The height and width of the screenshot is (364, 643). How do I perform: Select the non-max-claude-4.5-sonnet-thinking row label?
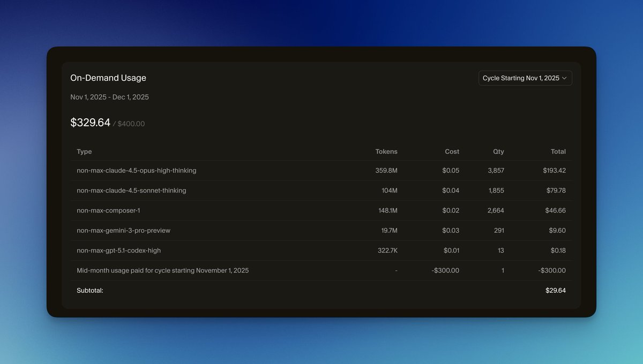tap(131, 190)
